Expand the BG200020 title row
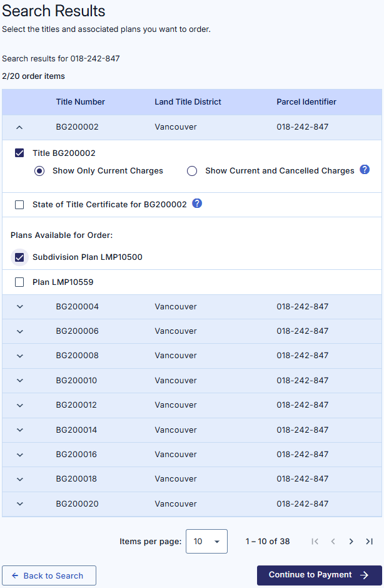384x588 pixels. pyautogui.click(x=19, y=504)
